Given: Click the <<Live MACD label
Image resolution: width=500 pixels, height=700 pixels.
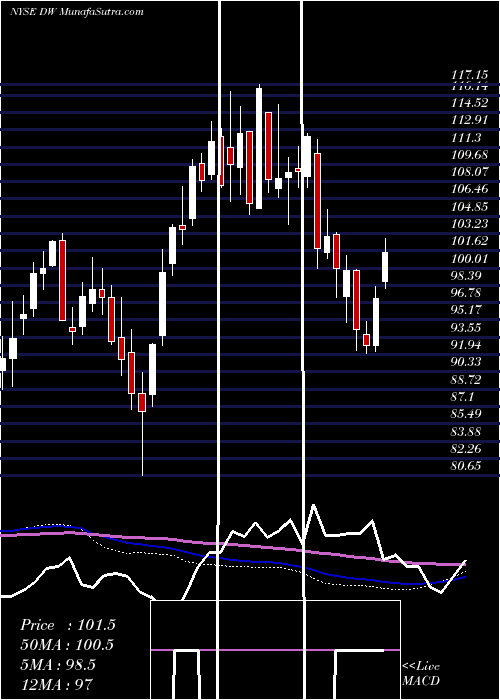Looking at the screenshot, I should point(421,673).
